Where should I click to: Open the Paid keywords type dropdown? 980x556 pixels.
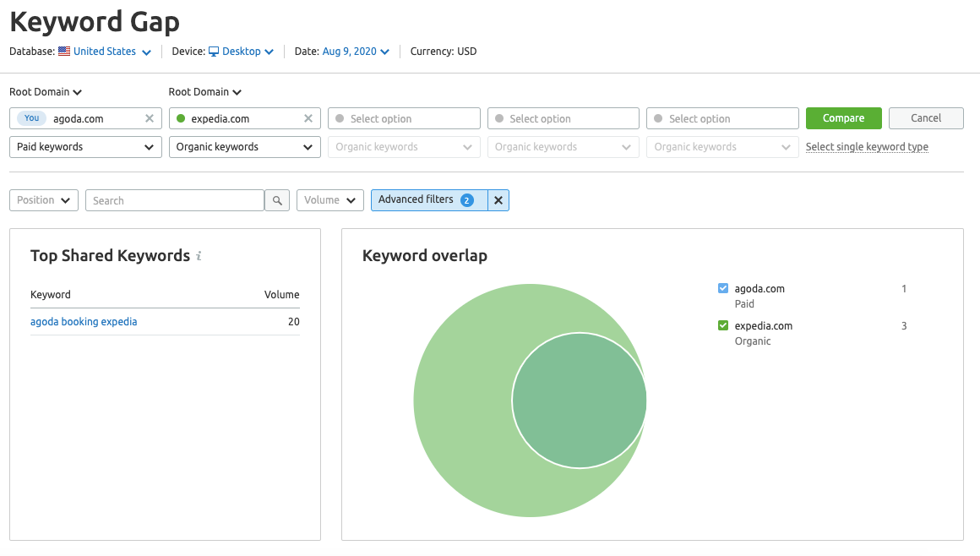(x=85, y=147)
